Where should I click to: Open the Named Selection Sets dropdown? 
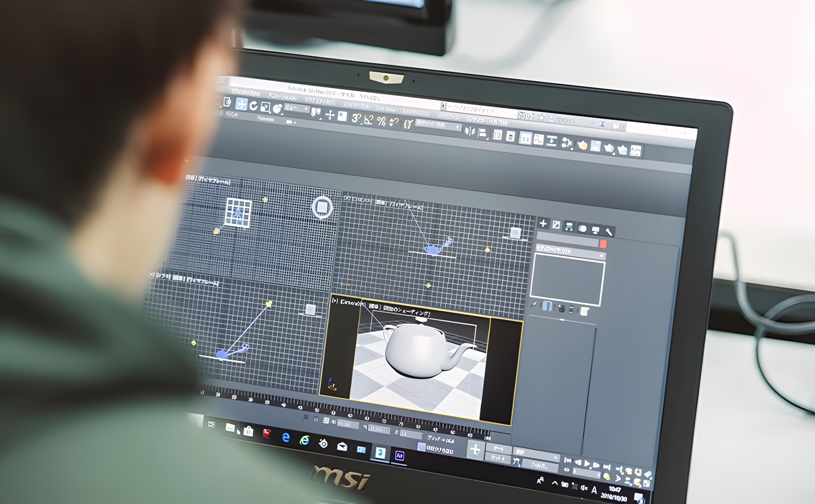[x=438, y=124]
